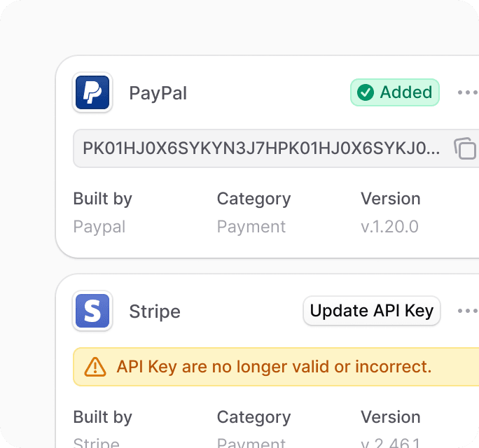Click the warning triangle icon

[x=95, y=367]
